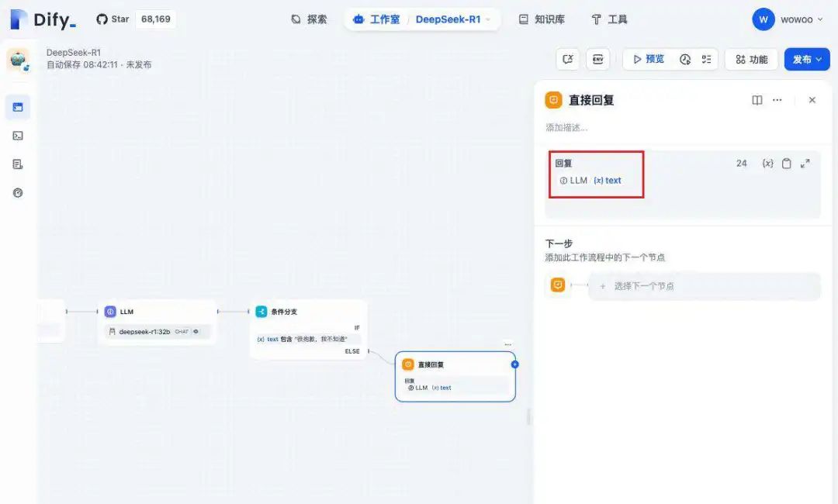Open the three-dot menu above 直接回复 node
This screenshot has width=838, height=504.
(x=507, y=344)
